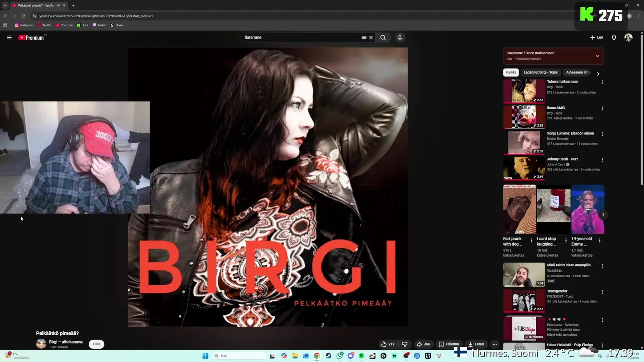
Task: Open the Netflix bookmark
Action: (x=44, y=25)
